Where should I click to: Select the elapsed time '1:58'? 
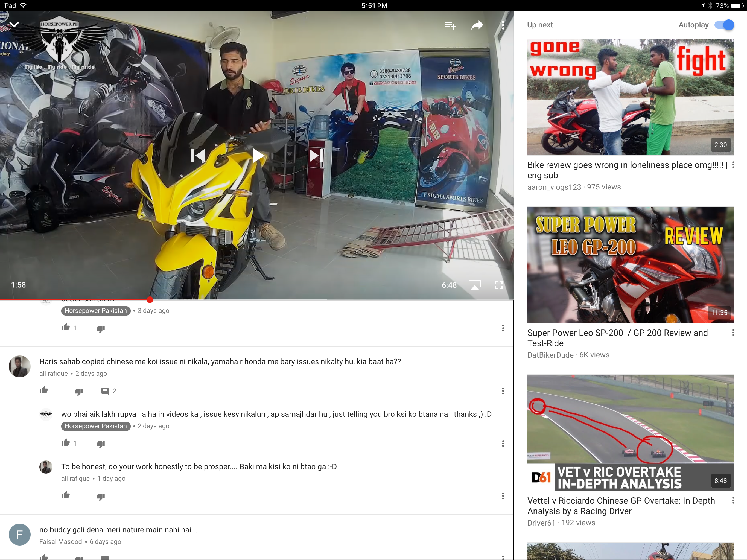click(x=18, y=285)
